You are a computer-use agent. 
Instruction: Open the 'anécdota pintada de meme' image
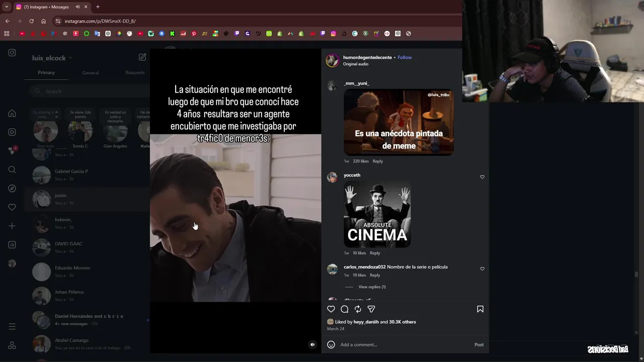pyautogui.click(x=398, y=122)
